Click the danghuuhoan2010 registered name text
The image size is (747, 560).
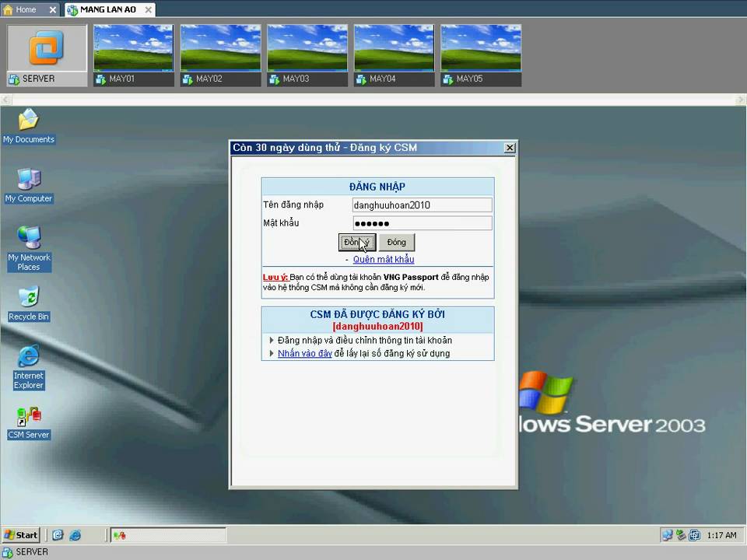click(378, 327)
